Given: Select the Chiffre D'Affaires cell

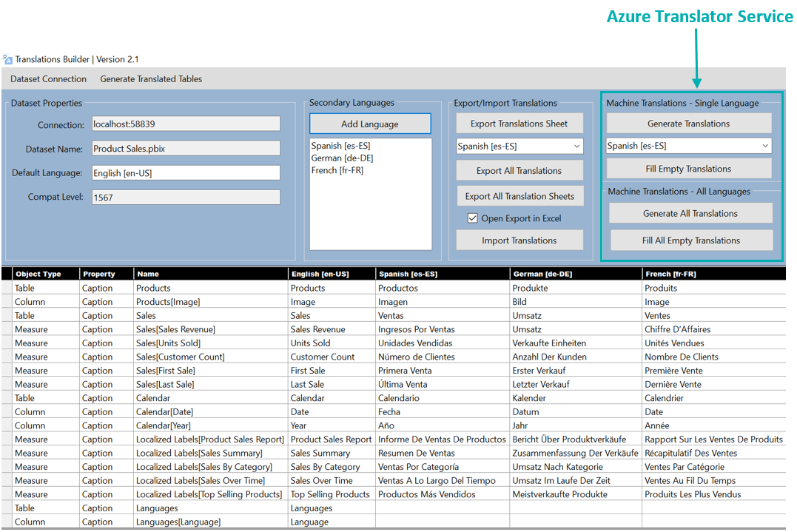Looking at the screenshot, I should point(713,329).
